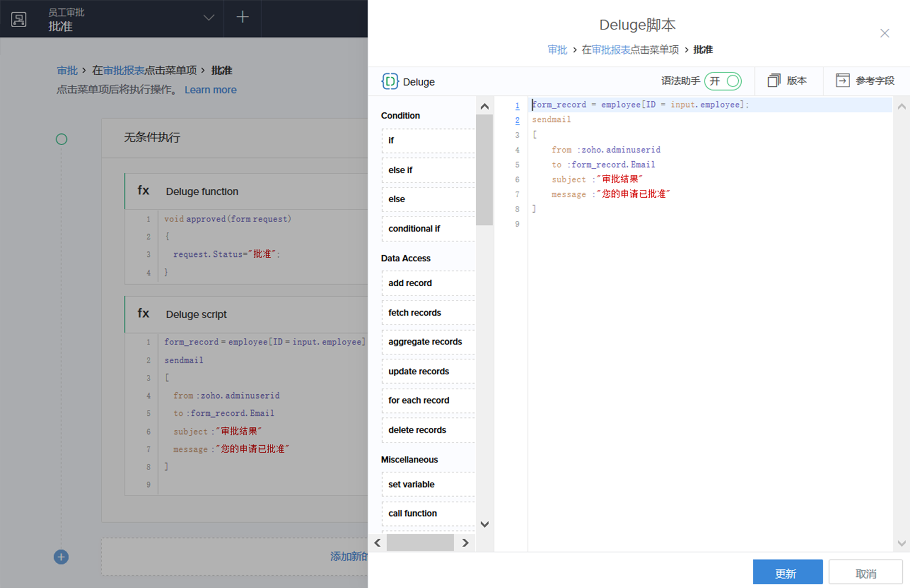Click the message "您的申请已批准" line in editor

coord(611,194)
